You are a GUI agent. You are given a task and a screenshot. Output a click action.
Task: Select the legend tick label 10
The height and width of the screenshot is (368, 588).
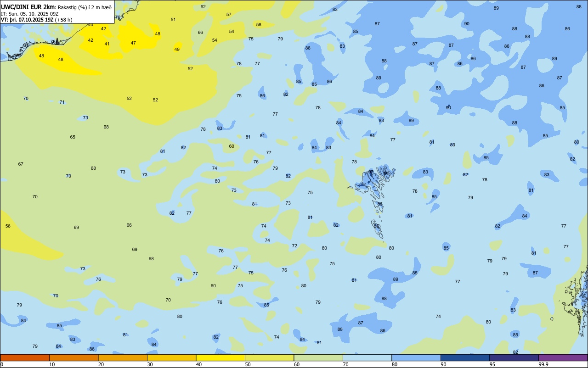pos(52,364)
